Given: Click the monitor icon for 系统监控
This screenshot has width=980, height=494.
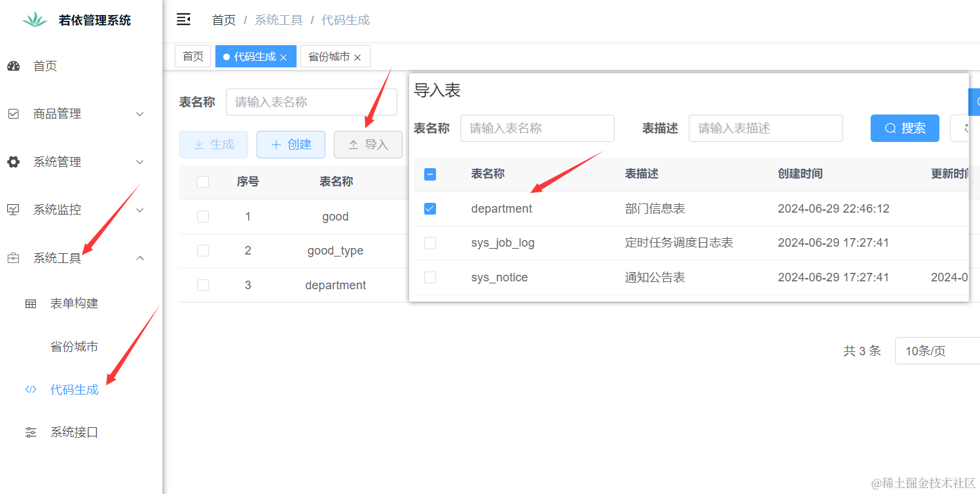Looking at the screenshot, I should pyautogui.click(x=13, y=209).
